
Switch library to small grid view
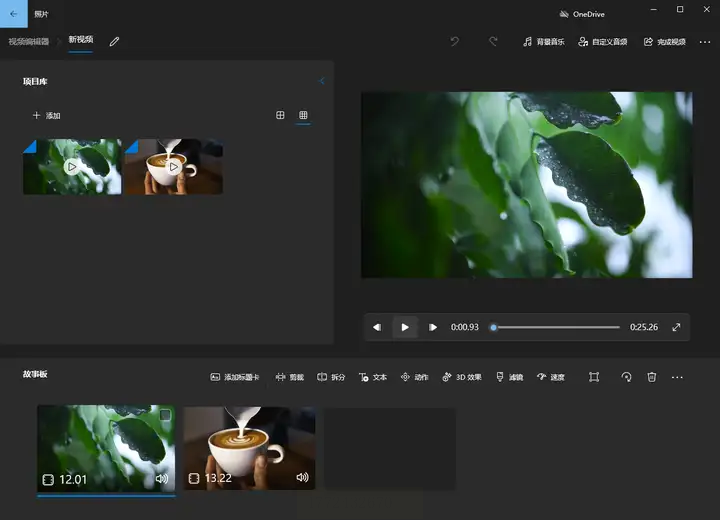coord(303,115)
